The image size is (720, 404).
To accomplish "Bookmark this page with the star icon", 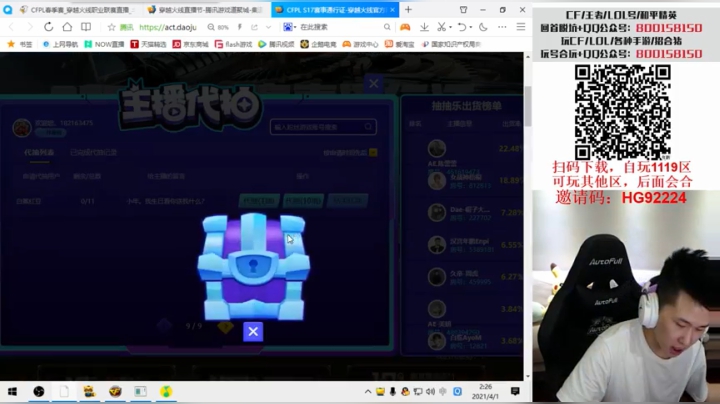I will coord(111,28).
